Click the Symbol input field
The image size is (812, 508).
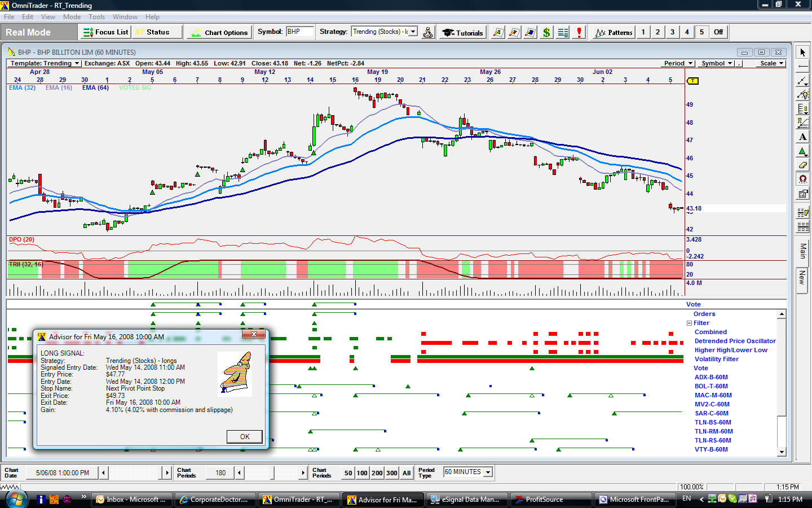(x=299, y=32)
